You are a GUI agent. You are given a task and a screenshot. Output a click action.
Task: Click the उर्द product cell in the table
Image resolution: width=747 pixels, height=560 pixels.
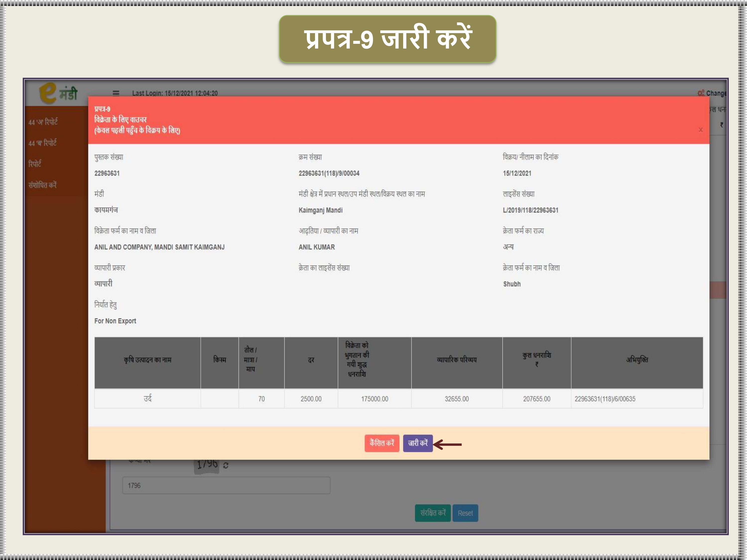pos(148,399)
